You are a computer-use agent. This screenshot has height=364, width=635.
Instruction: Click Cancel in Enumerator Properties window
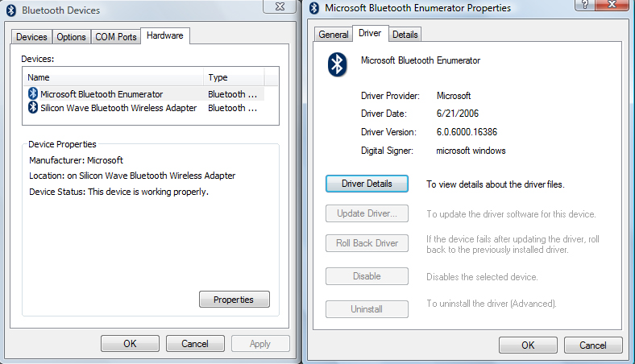(593, 345)
